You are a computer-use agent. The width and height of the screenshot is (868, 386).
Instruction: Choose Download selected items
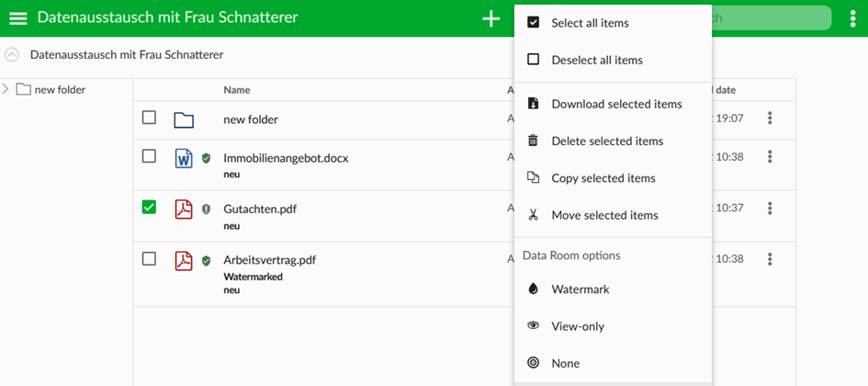pyautogui.click(x=613, y=104)
